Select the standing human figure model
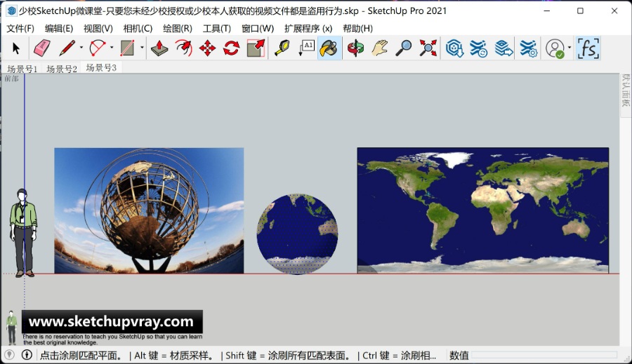 click(x=23, y=233)
